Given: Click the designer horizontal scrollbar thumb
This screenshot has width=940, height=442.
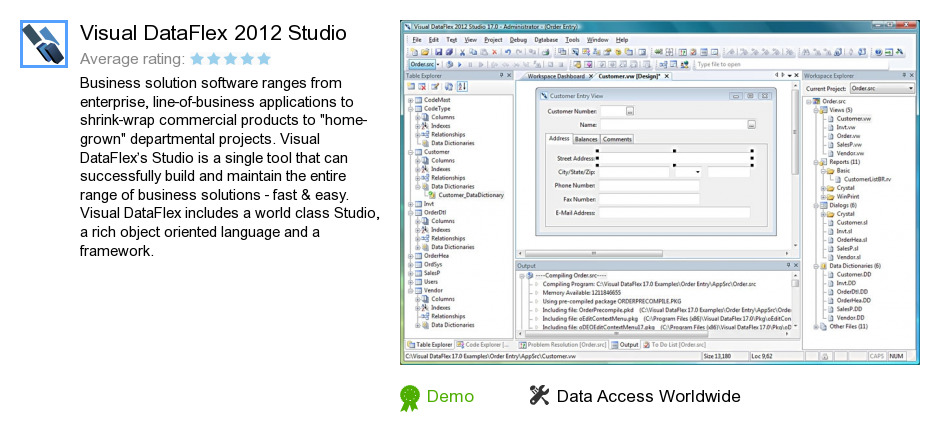Looking at the screenshot, I should pos(595,254).
